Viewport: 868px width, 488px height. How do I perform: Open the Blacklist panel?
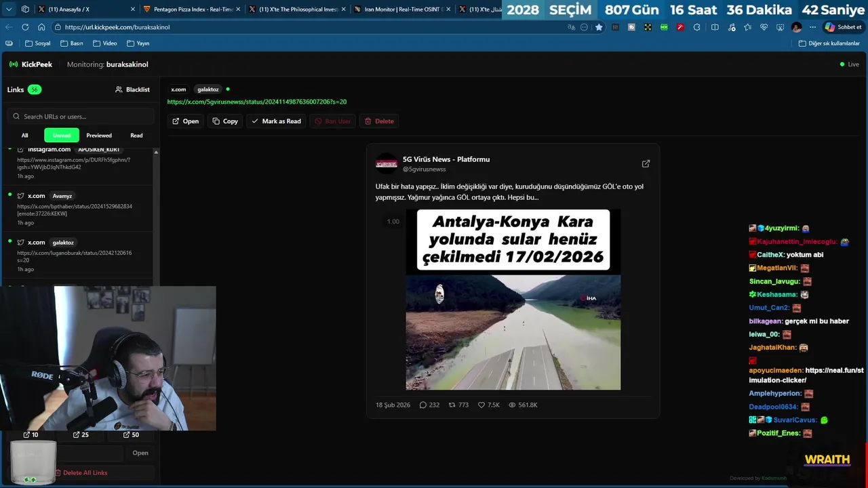click(x=132, y=89)
